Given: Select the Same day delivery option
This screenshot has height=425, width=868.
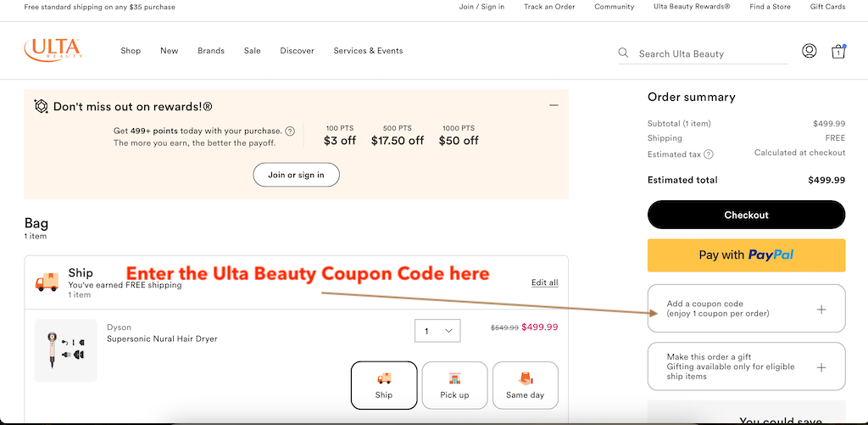Looking at the screenshot, I should [525, 385].
